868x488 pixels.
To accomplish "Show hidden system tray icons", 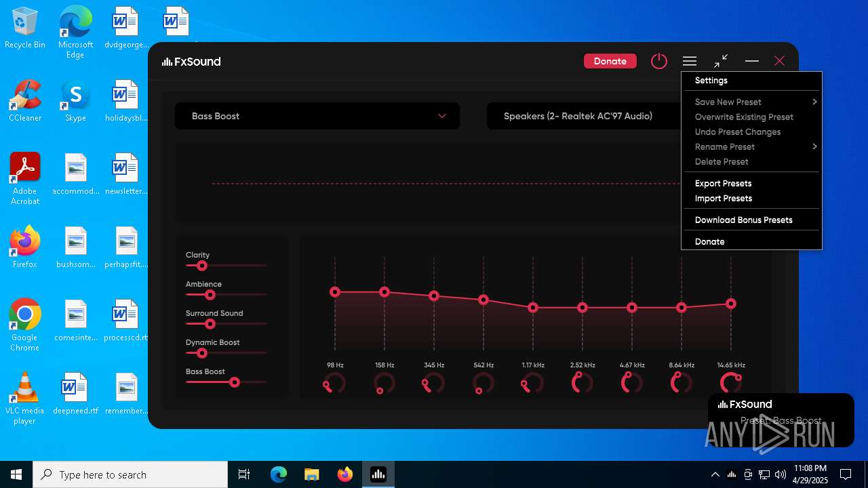I will click(x=715, y=474).
